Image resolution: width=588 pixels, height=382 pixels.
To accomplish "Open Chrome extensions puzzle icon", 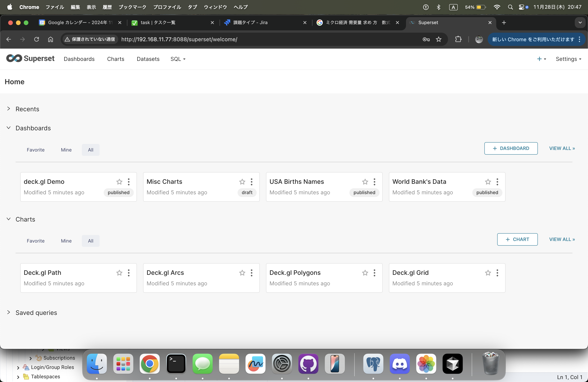I will tap(458, 39).
